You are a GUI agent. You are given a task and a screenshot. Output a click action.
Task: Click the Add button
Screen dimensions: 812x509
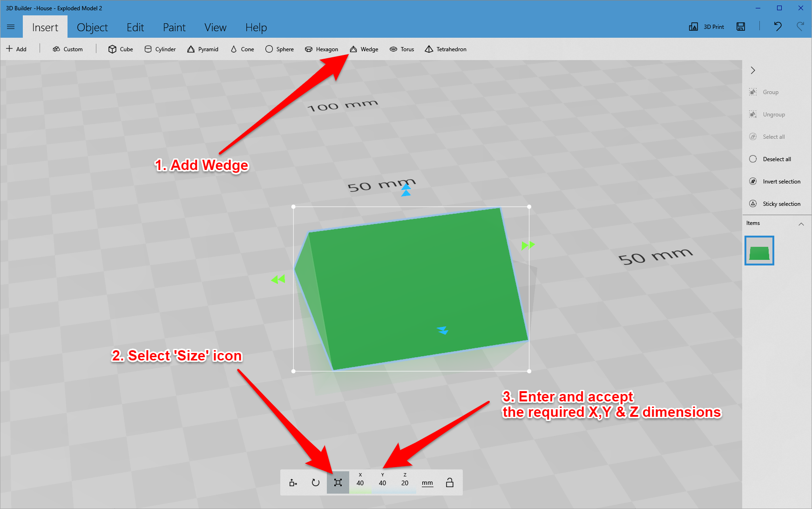point(16,49)
